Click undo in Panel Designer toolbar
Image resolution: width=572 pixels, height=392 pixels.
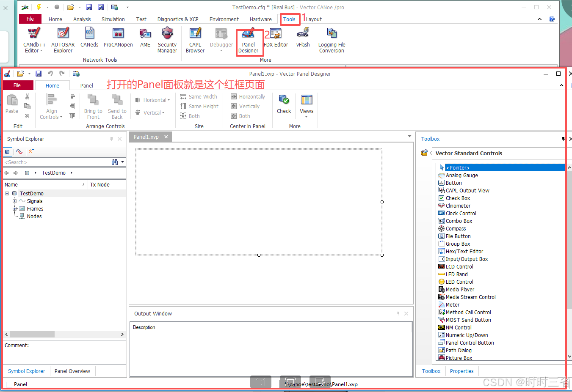click(50, 74)
